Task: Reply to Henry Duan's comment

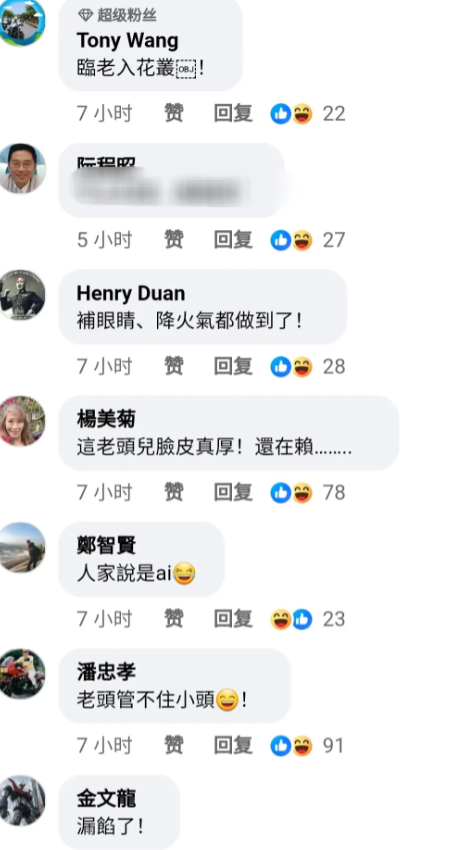Action: pos(233,367)
